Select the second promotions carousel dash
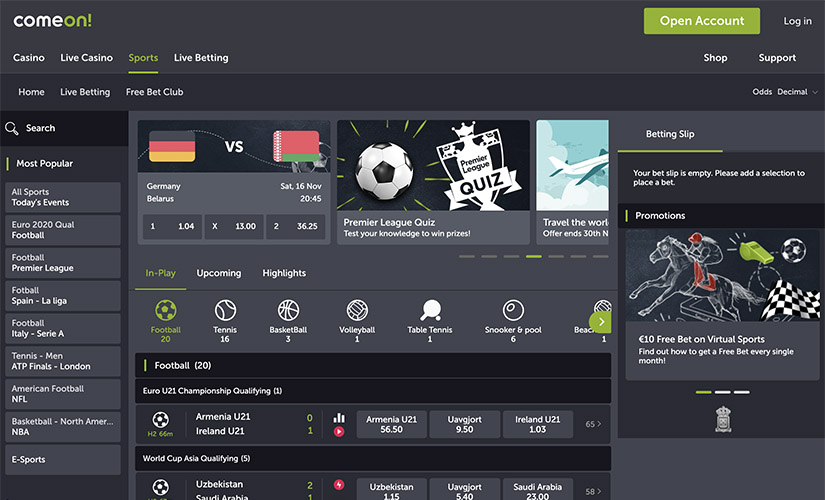Screen dimensions: 825x500 pos(722,392)
